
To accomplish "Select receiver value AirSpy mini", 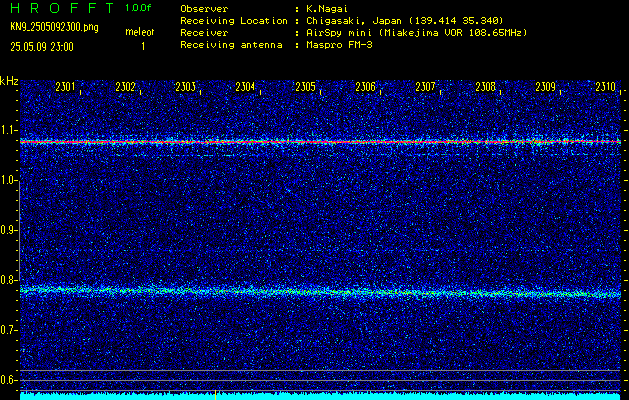I will [339, 32].
